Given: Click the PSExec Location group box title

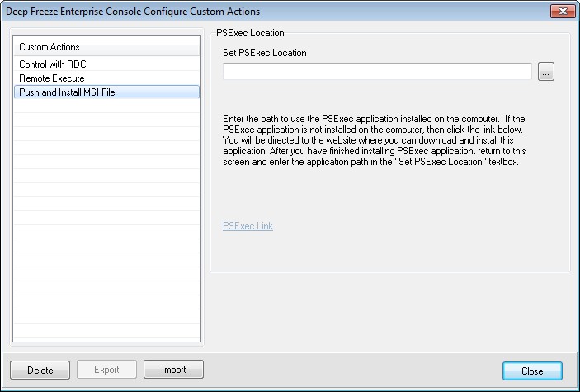Looking at the screenshot, I should (250, 33).
